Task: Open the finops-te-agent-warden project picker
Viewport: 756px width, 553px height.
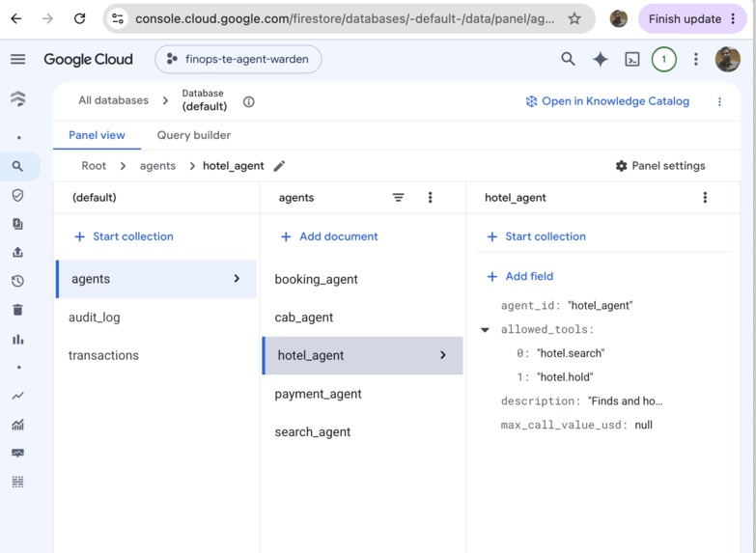Action: [x=238, y=59]
